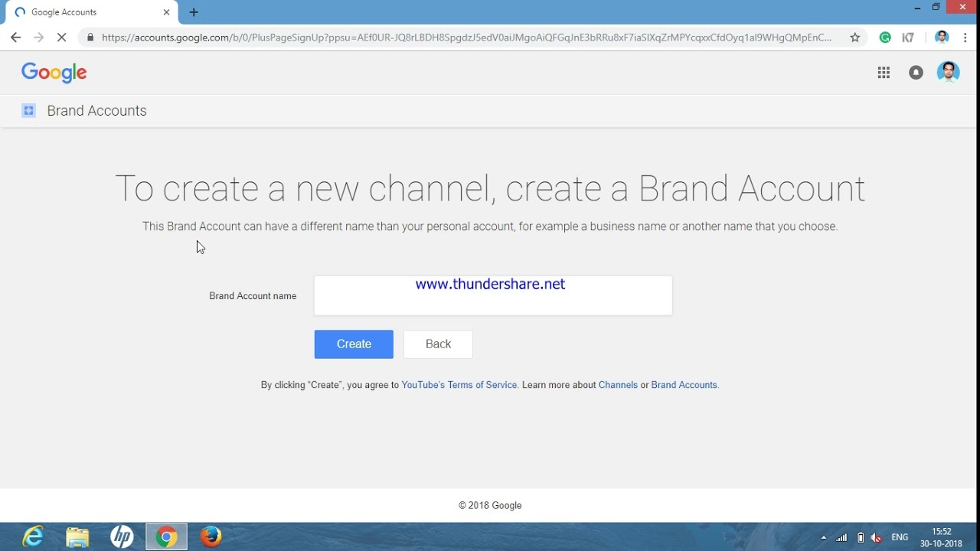Click the address bar URL

[466, 37]
